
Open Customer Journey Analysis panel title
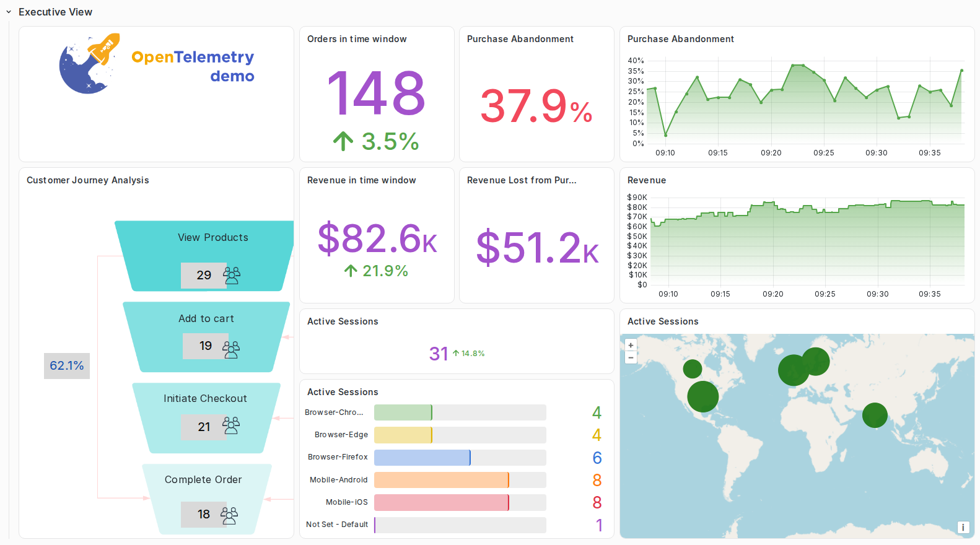88,180
